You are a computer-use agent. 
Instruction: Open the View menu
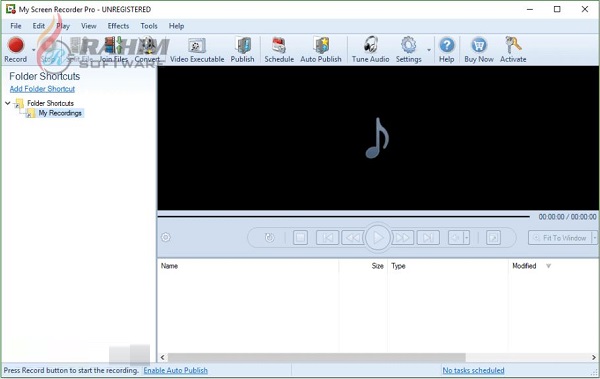click(x=88, y=26)
